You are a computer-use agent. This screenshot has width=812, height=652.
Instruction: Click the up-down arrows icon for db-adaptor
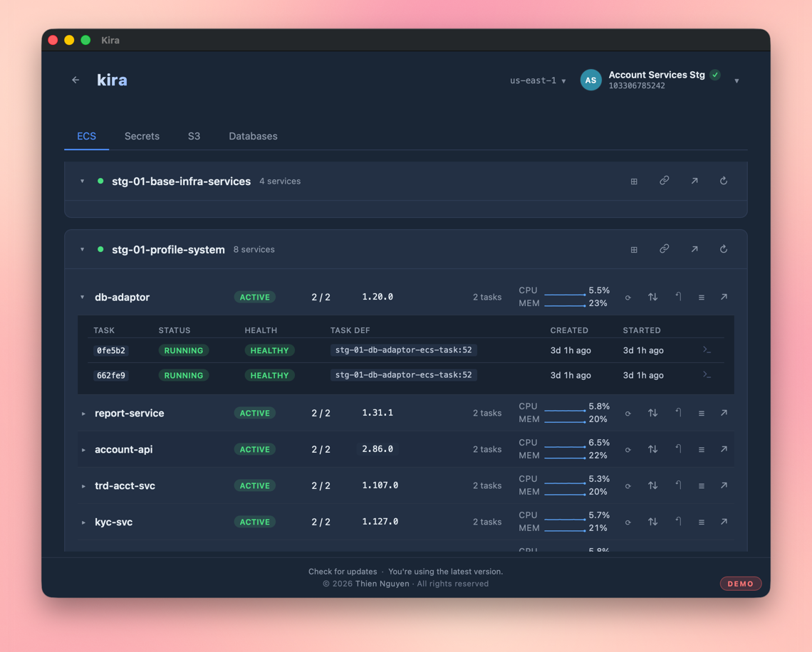pos(652,297)
